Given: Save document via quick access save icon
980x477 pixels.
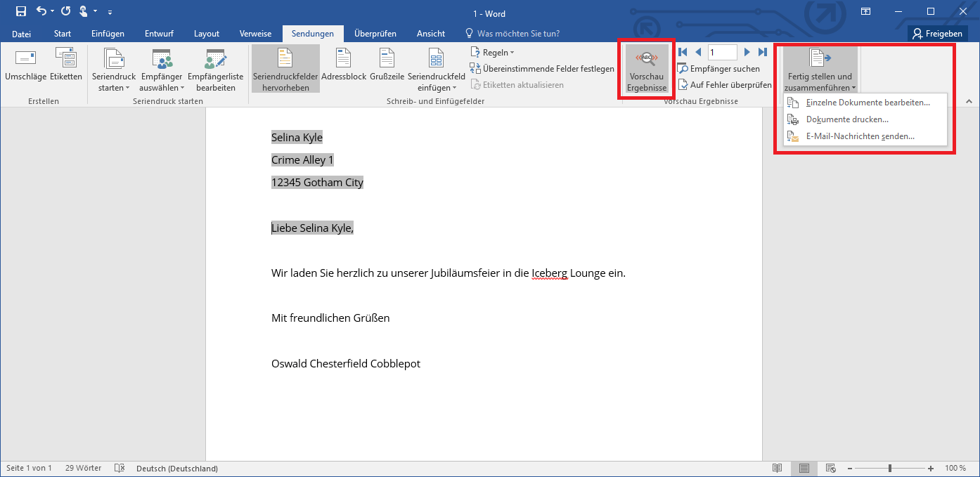Looking at the screenshot, I should pos(21,11).
